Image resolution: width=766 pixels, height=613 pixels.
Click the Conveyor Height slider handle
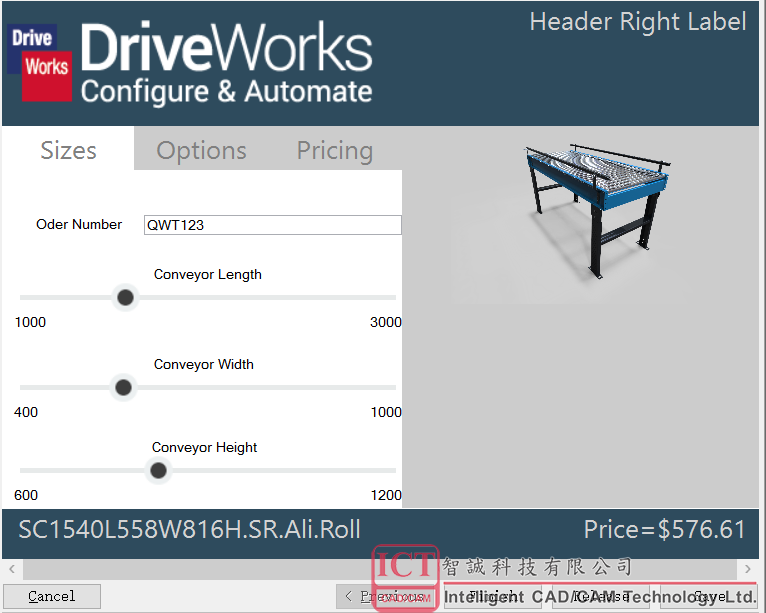tap(158, 470)
